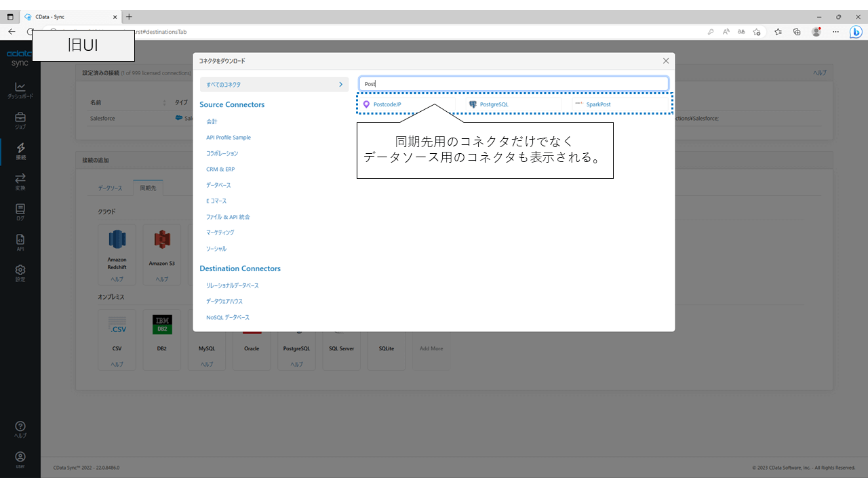Open a new browser tab
The height and width of the screenshot is (488, 868).
(130, 17)
